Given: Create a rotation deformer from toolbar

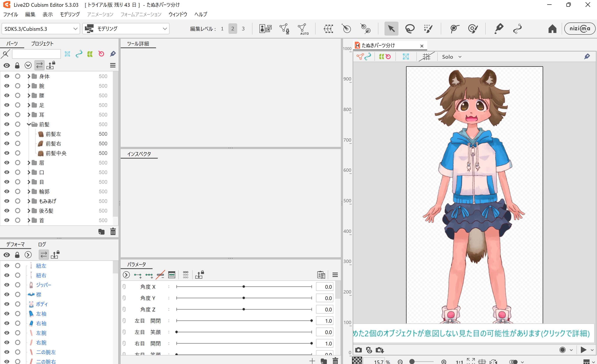Looking at the screenshot, I should 347,29.
